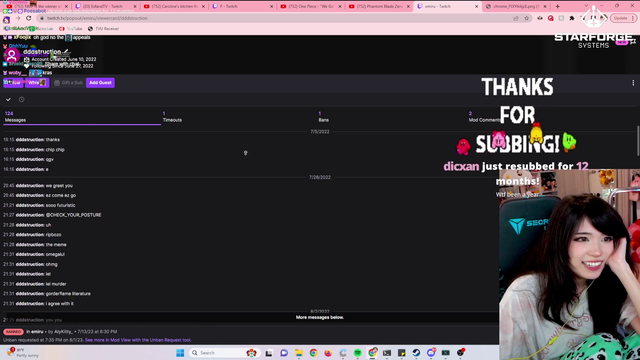Screen dimensions: 640x360
Task: Open the Mod Comments tab
Action: point(484,117)
